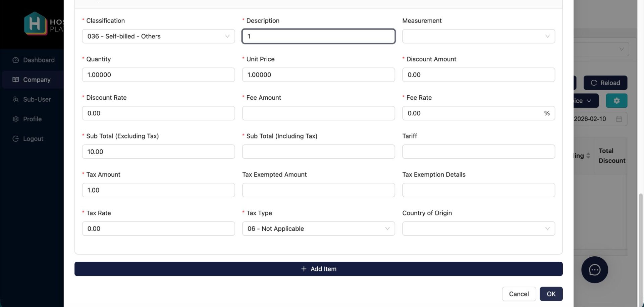Click the Reload button

605,83
